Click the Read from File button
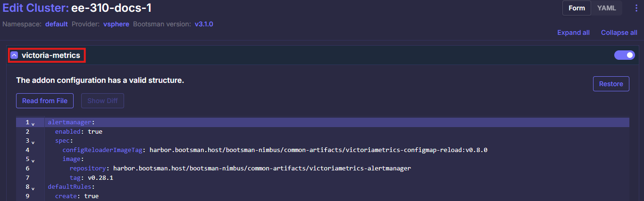The height and width of the screenshot is (201, 644). pyautogui.click(x=45, y=101)
